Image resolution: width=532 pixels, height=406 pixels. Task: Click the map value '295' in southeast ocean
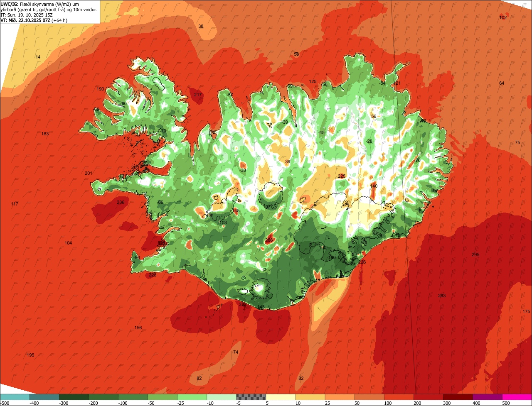pyautogui.click(x=475, y=254)
